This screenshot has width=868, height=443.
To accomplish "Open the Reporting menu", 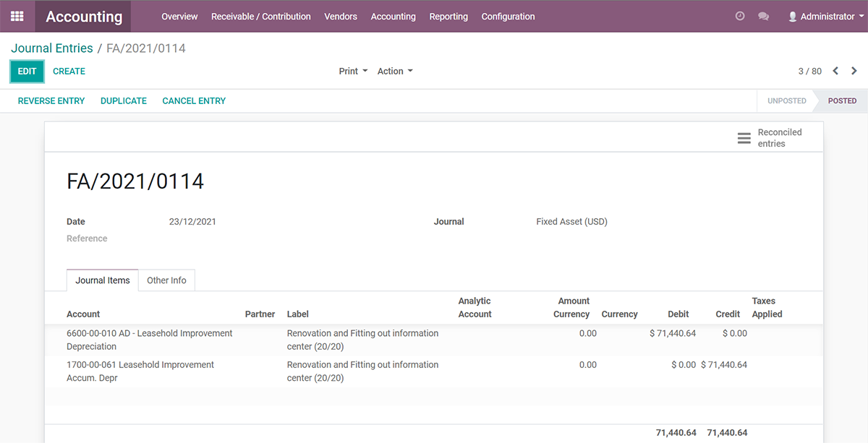I will tap(448, 16).
